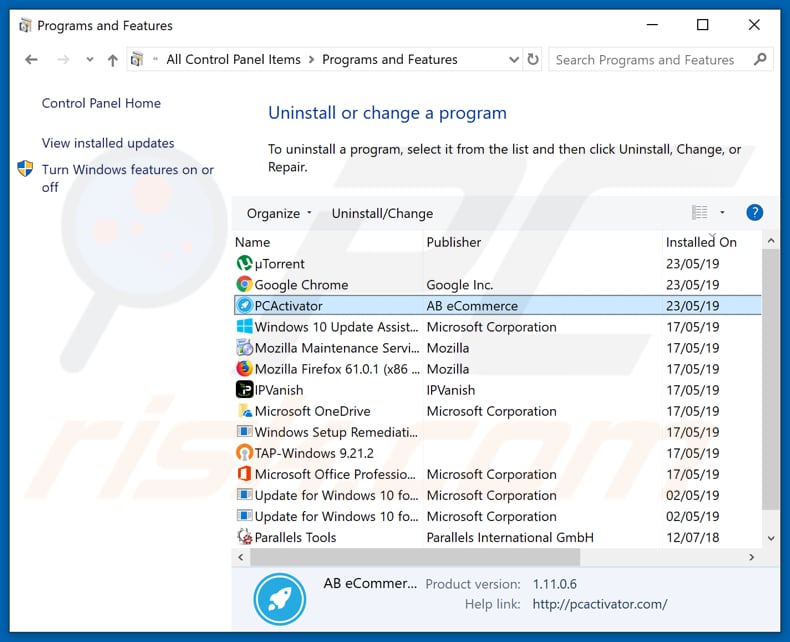Click the Windows 10 Update Assistant icon
The image size is (790, 642).
pos(244,327)
